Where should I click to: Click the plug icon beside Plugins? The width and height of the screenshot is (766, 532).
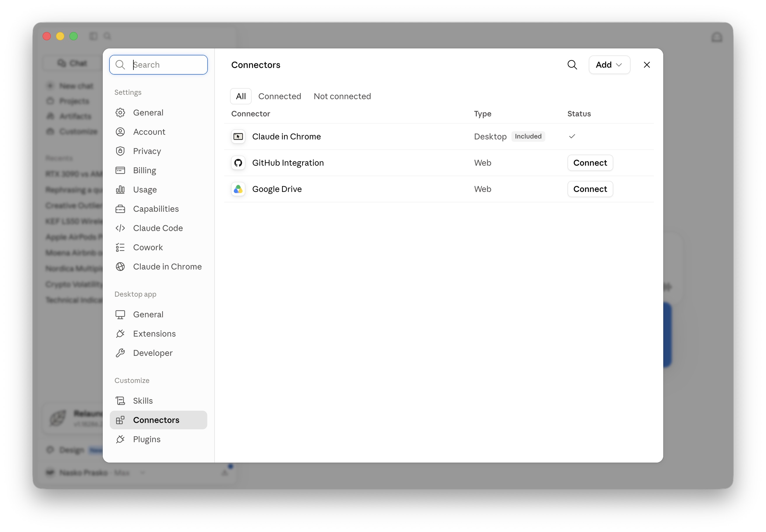point(121,439)
